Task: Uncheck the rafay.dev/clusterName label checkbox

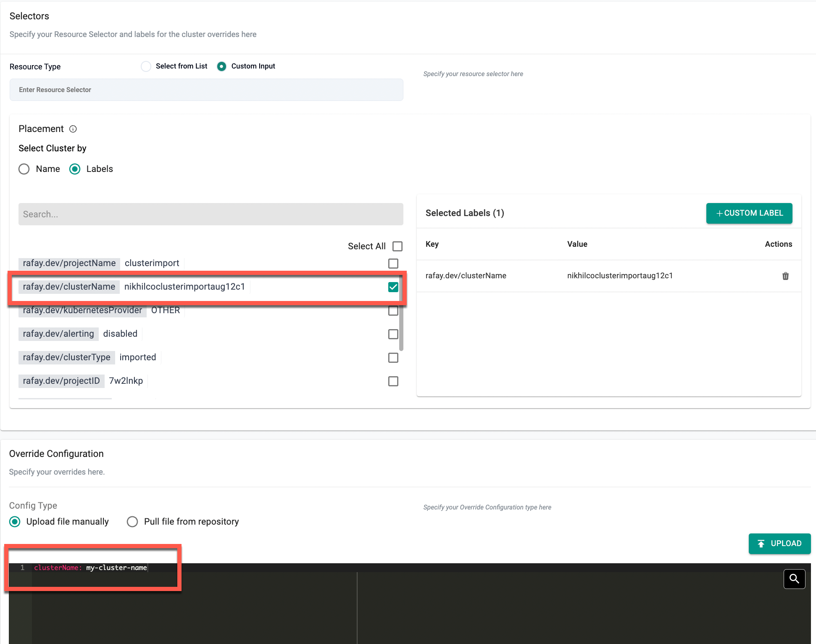Action: 393,287
